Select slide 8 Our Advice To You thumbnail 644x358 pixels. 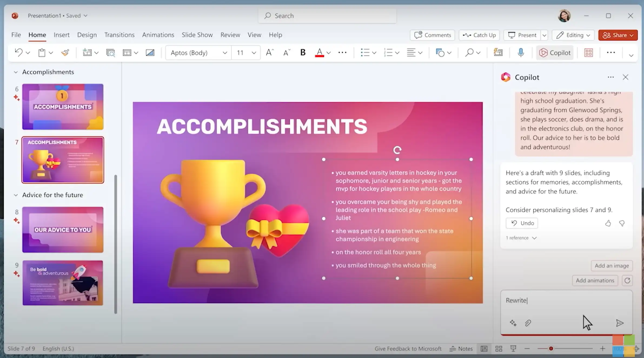click(63, 230)
